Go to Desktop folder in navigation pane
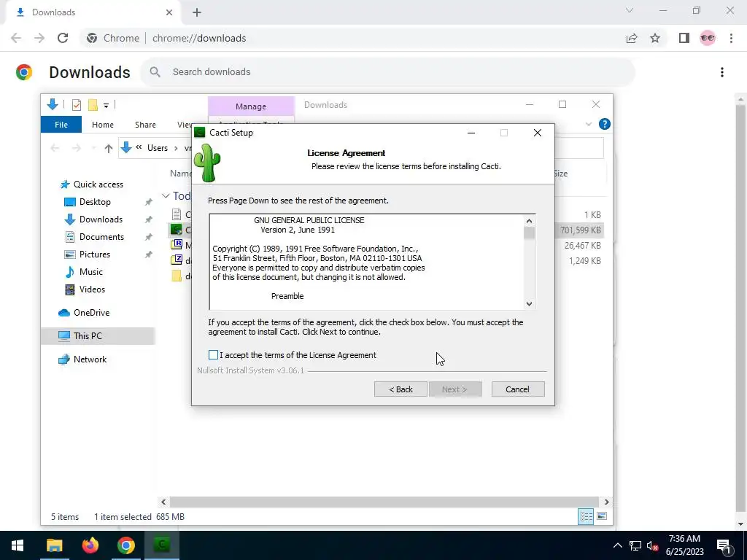This screenshot has height=560, width=747. tap(95, 202)
